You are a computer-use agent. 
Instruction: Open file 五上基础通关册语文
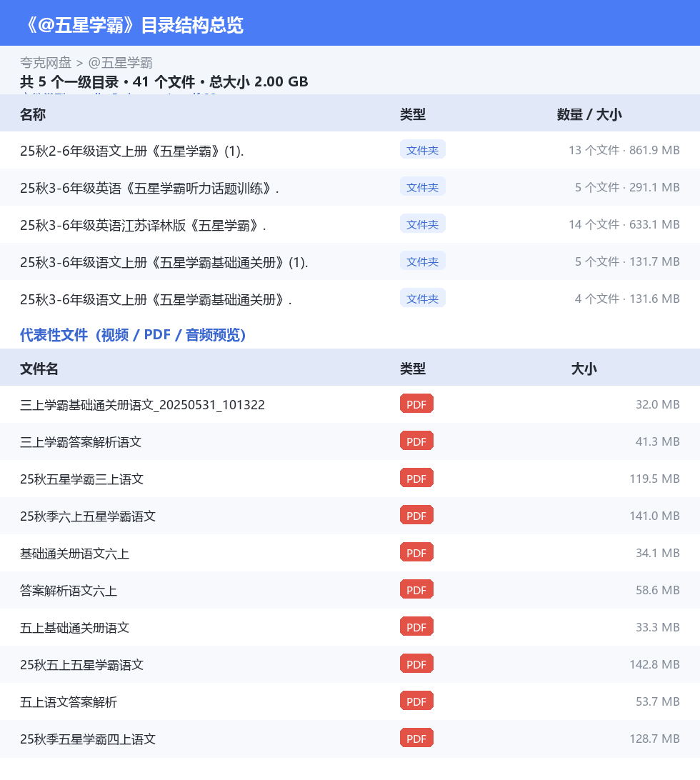[74, 628]
